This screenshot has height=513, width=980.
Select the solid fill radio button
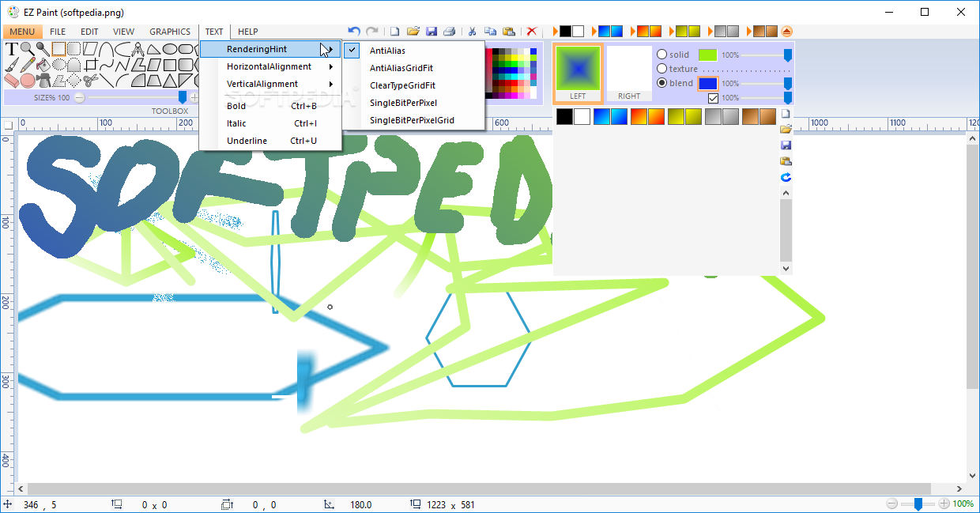click(x=662, y=55)
